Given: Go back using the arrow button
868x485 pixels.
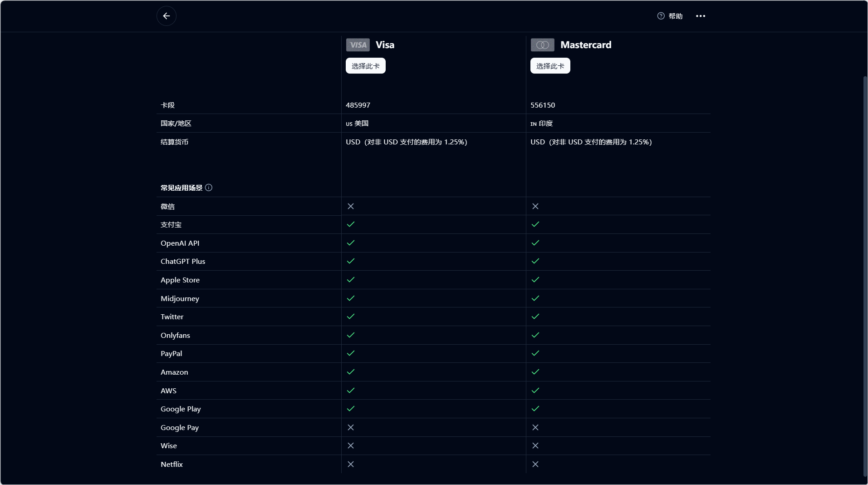Looking at the screenshot, I should click(x=167, y=16).
